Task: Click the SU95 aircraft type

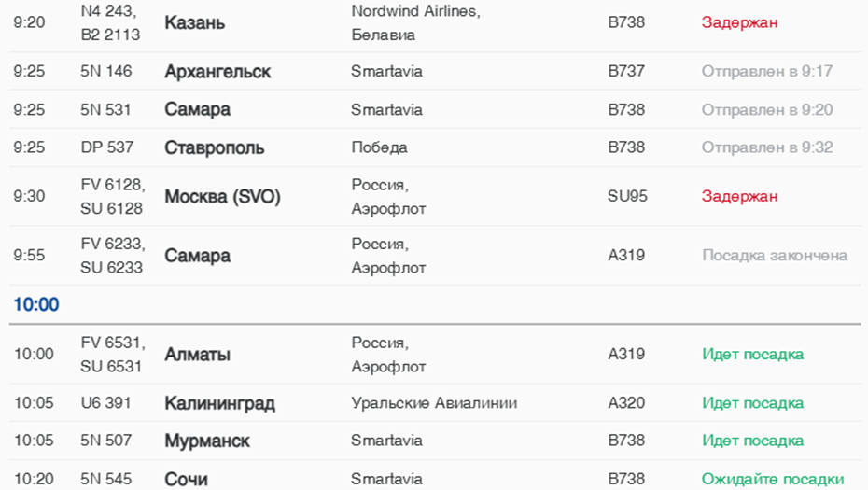Action: [x=627, y=197]
